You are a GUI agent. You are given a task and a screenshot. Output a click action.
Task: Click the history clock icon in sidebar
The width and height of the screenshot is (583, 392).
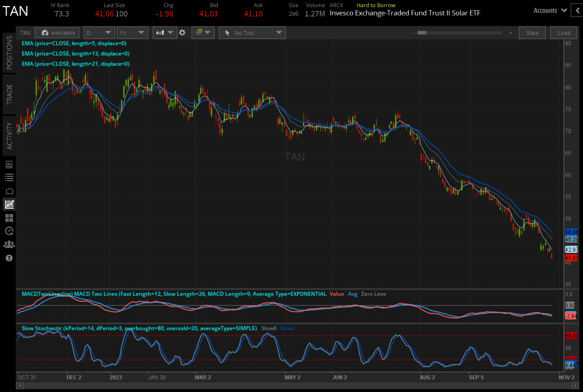[x=9, y=231]
